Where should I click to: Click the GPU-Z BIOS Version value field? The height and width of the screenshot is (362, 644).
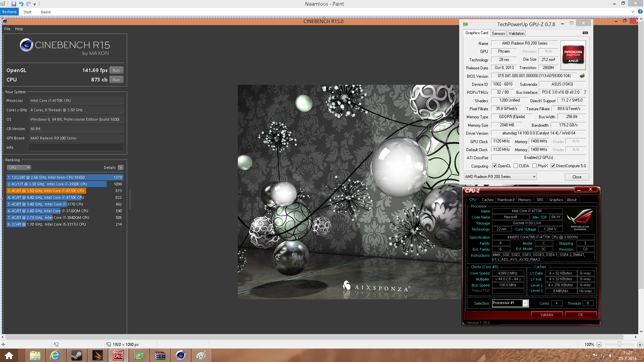click(x=534, y=76)
